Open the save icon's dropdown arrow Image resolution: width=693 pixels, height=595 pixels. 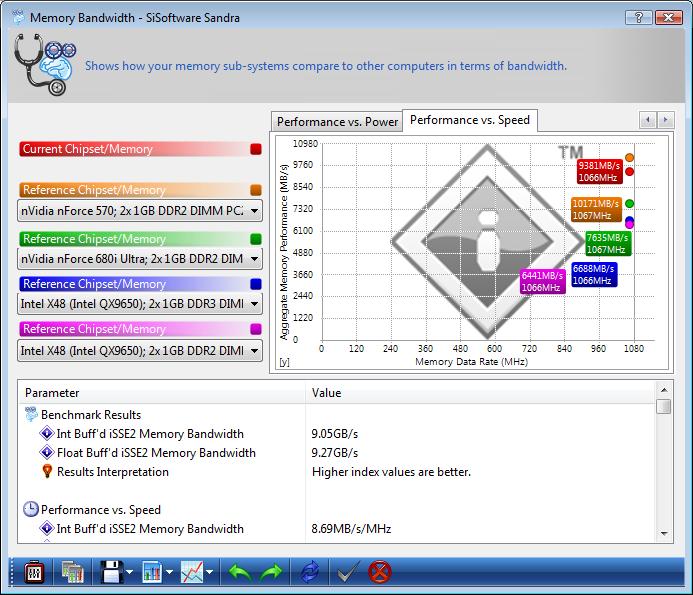click(129, 572)
